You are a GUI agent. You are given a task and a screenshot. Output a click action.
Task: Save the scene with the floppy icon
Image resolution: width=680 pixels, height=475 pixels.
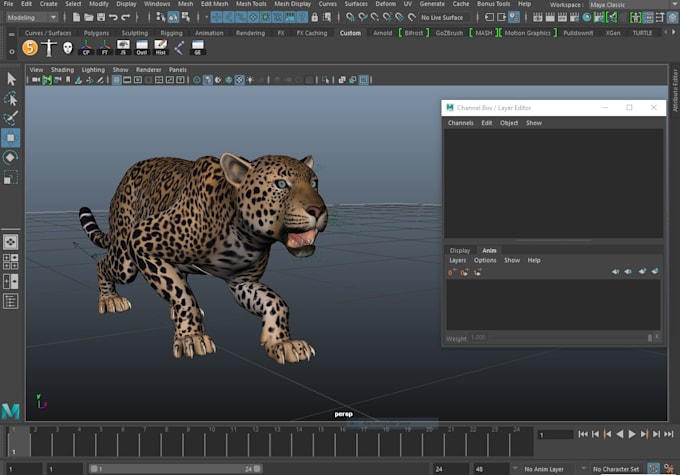[101, 17]
